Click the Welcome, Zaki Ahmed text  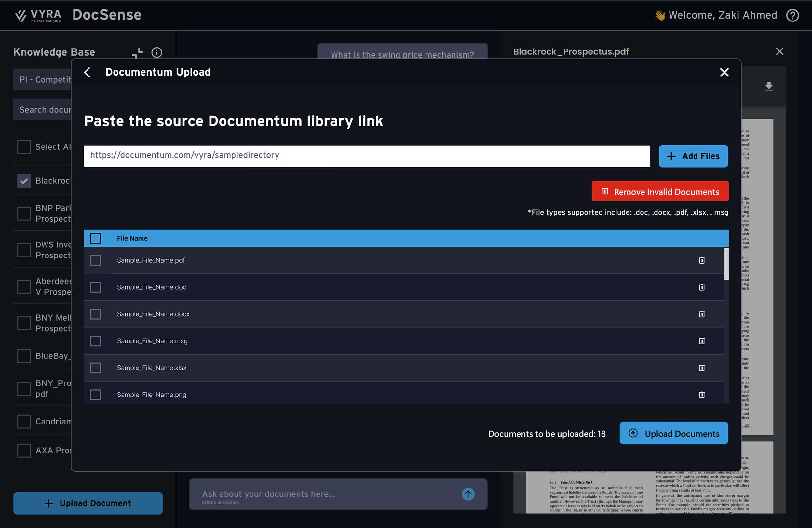tap(723, 15)
